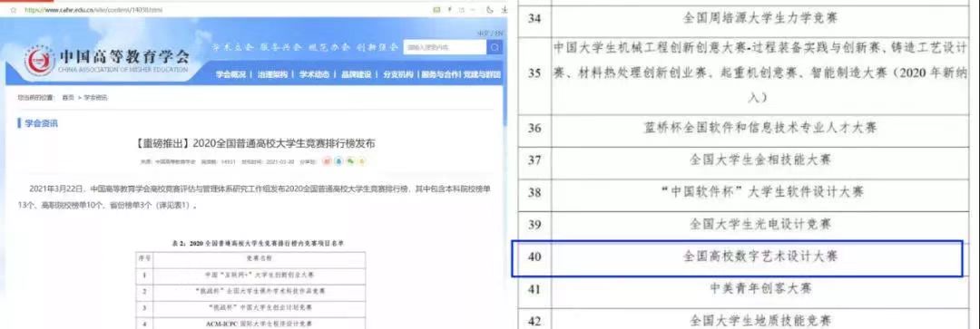980x329 pixels.
Task: Open the browser downloads arrow icon
Action: point(505,10)
